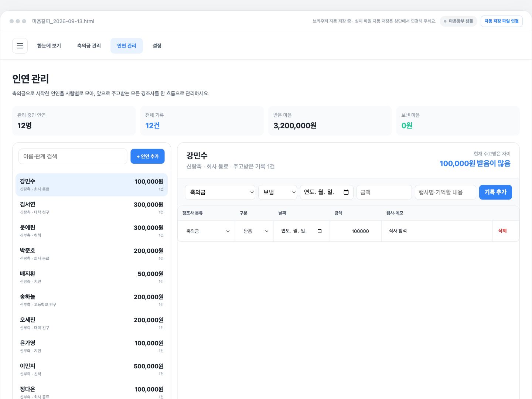Click the 받은 마음 3,200,000원 card
Viewport: 532px width, 399px height.
tap(330, 121)
